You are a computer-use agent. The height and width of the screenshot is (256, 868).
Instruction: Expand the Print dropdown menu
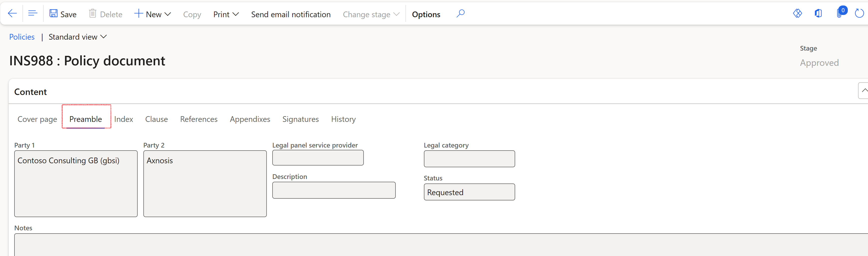(226, 14)
